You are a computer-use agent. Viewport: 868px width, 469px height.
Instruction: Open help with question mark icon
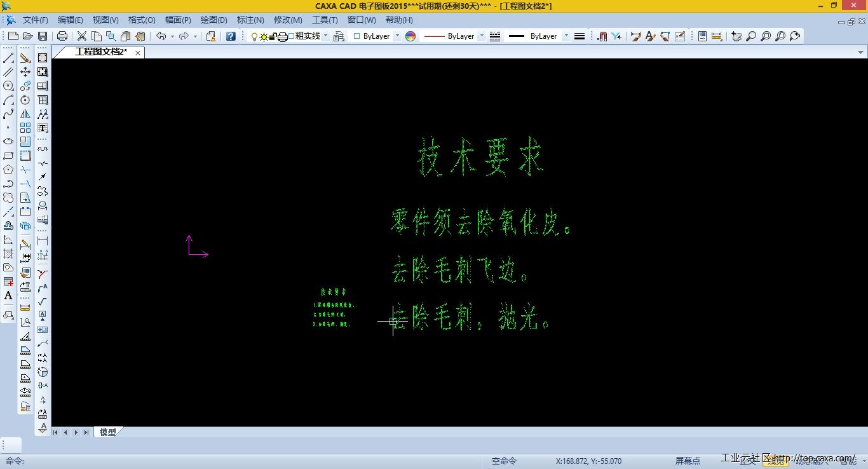click(231, 36)
